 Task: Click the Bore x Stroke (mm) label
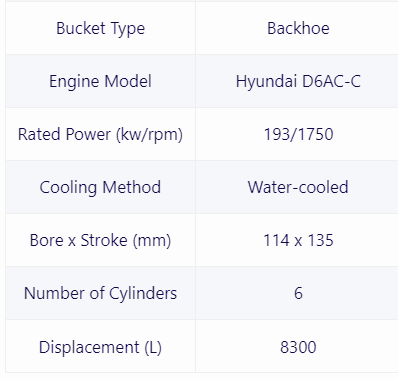[x=100, y=240]
